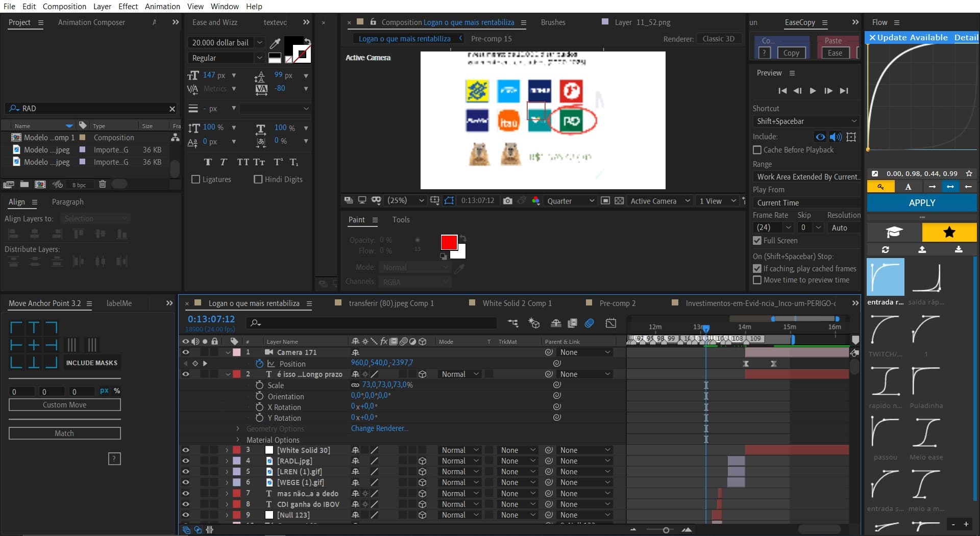Adjust the timeline zoom slider

(666, 530)
